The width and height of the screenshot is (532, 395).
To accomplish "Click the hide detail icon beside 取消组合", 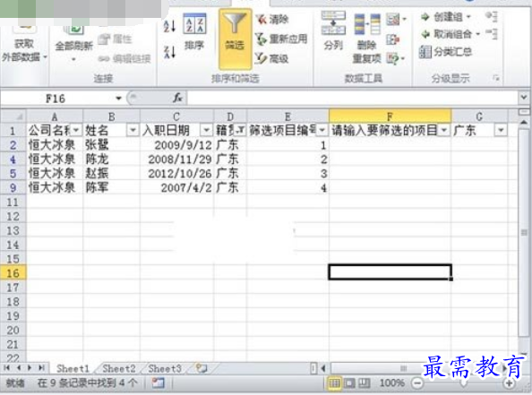I will (492, 34).
